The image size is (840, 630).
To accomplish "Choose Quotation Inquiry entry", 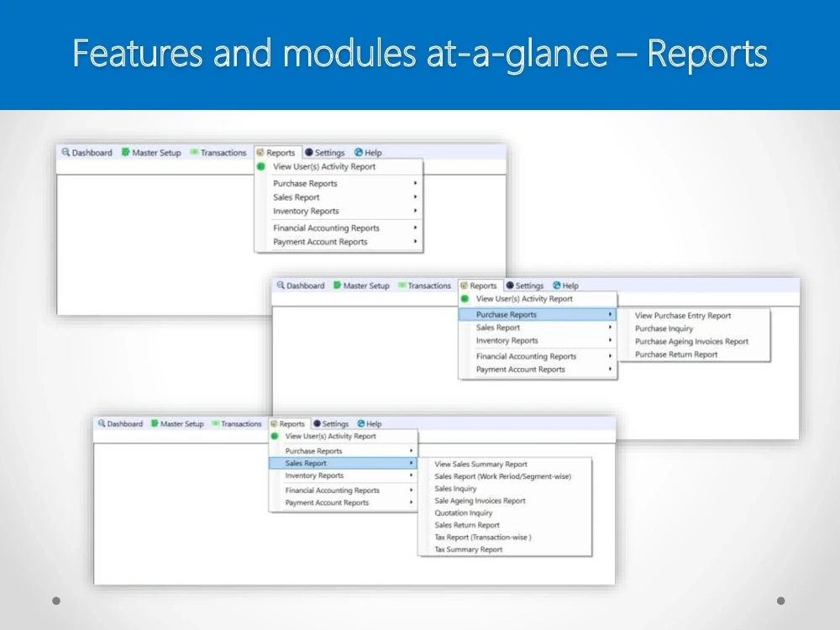I will click(464, 512).
